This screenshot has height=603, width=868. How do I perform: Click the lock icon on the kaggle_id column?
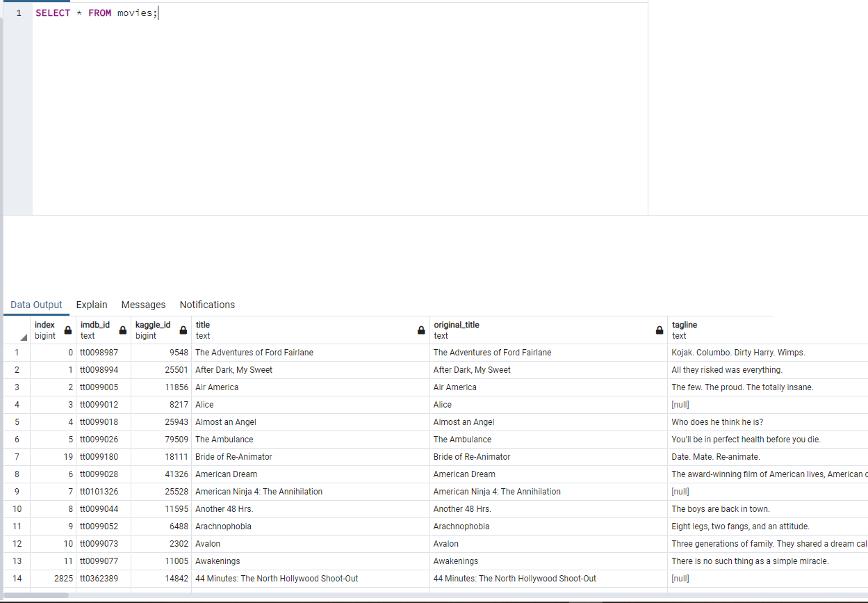point(183,330)
